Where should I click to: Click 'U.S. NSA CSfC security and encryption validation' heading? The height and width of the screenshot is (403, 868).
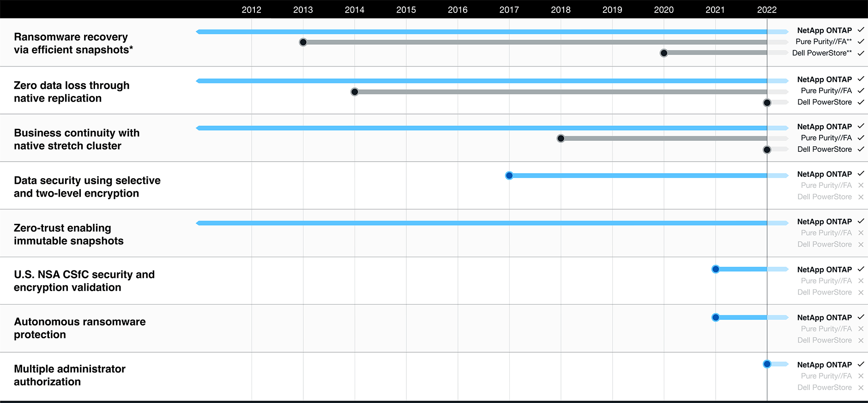point(84,281)
